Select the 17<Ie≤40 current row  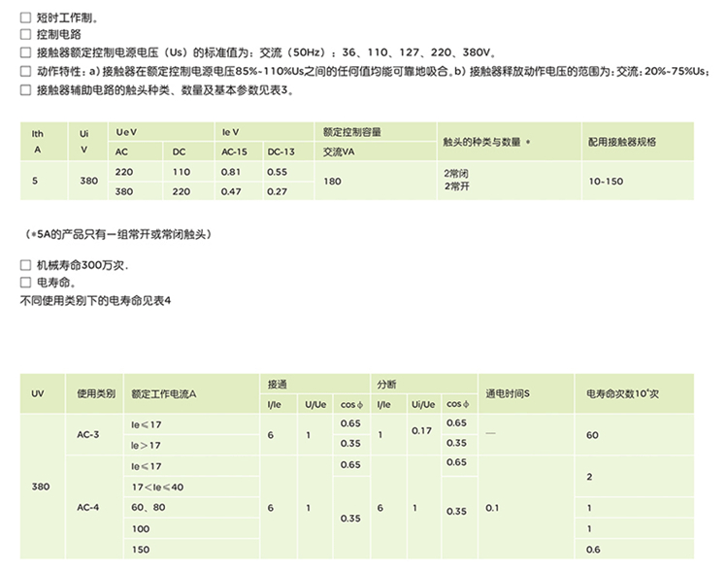[157, 487]
